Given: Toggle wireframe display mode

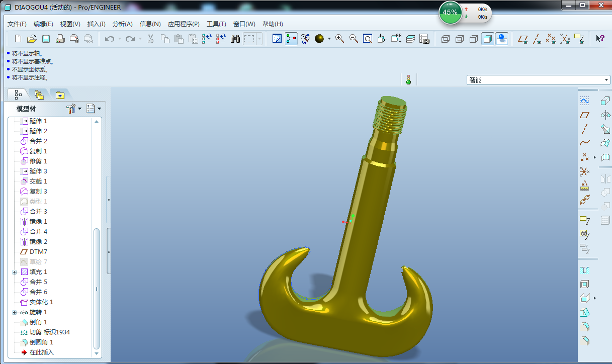Looking at the screenshot, I should [445, 39].
